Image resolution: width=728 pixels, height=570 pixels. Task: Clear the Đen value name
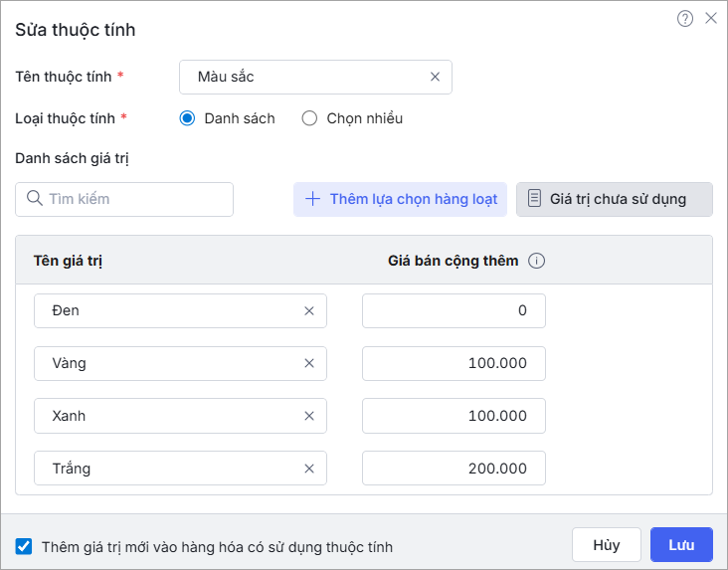[x=309, y=311]
